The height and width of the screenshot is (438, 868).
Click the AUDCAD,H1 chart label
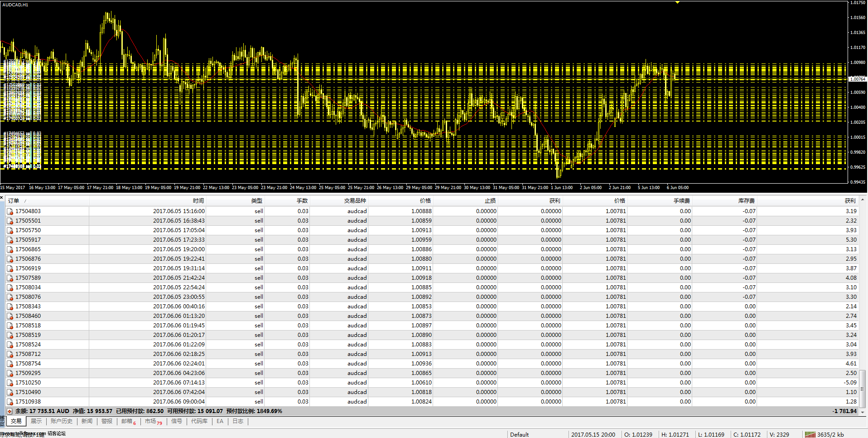pyautogui.click(x=15, y=5)
